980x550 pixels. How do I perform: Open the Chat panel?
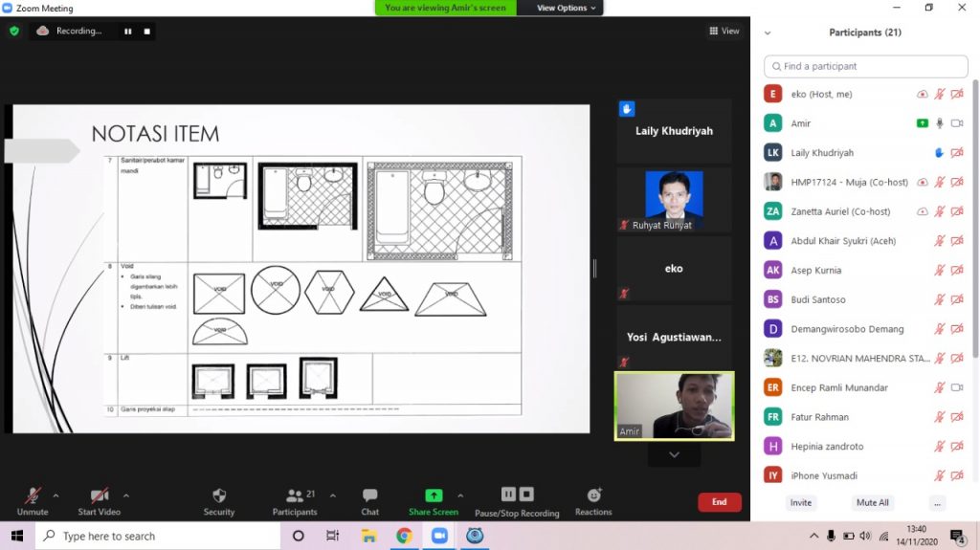click(x=370, y=502)
